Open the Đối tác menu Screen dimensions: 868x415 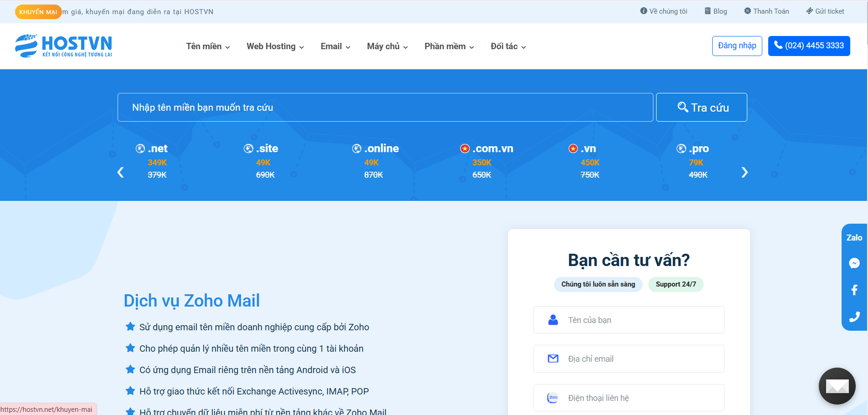(x=508, y=46)
